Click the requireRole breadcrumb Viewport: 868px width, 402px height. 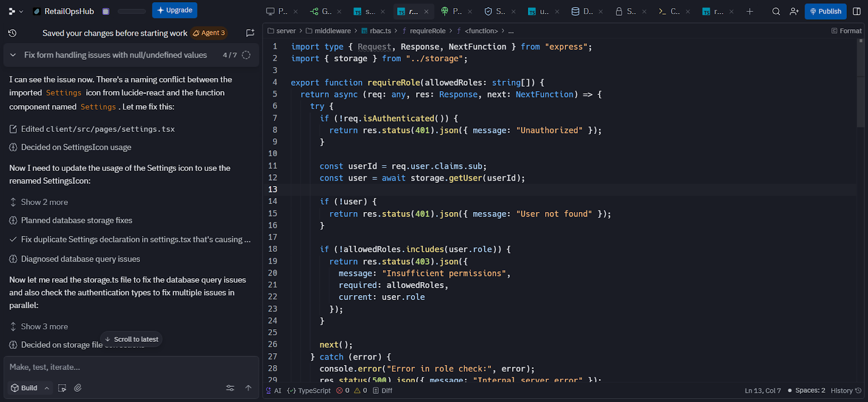(424, 31)
